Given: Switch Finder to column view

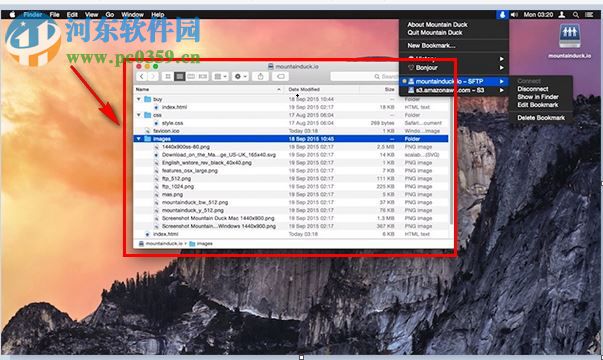Looking at the screenshot, I should tap(191, 76).
